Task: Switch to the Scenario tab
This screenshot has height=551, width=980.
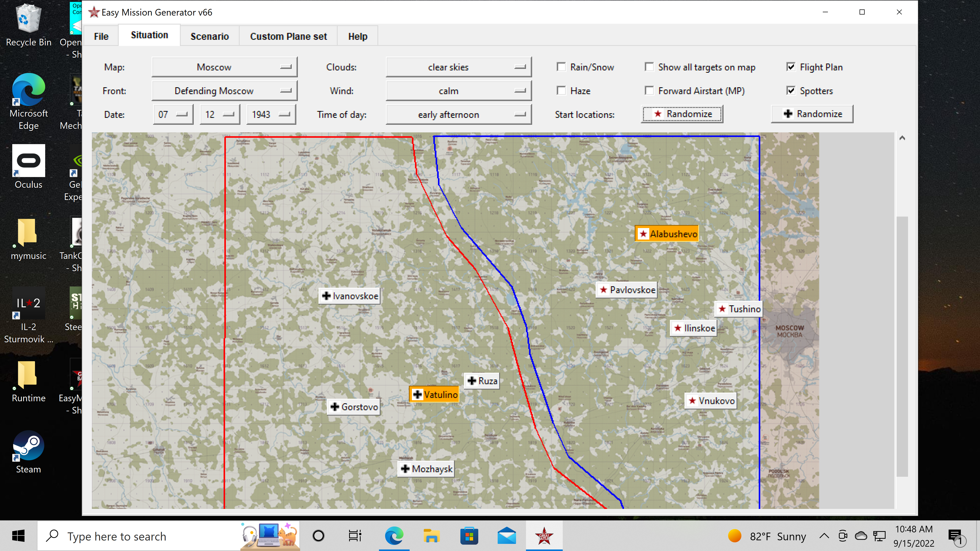Action: point(210,36)
